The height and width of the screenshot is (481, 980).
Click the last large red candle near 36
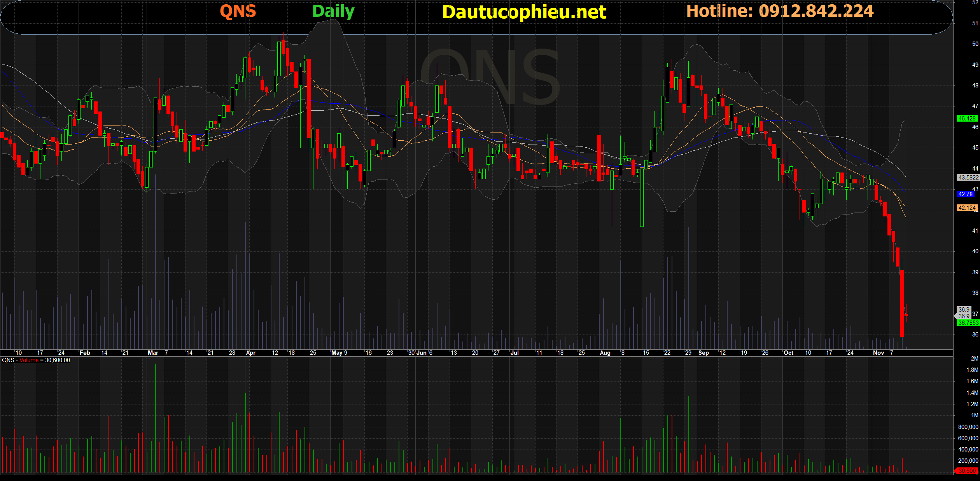[x=902, y=303]
